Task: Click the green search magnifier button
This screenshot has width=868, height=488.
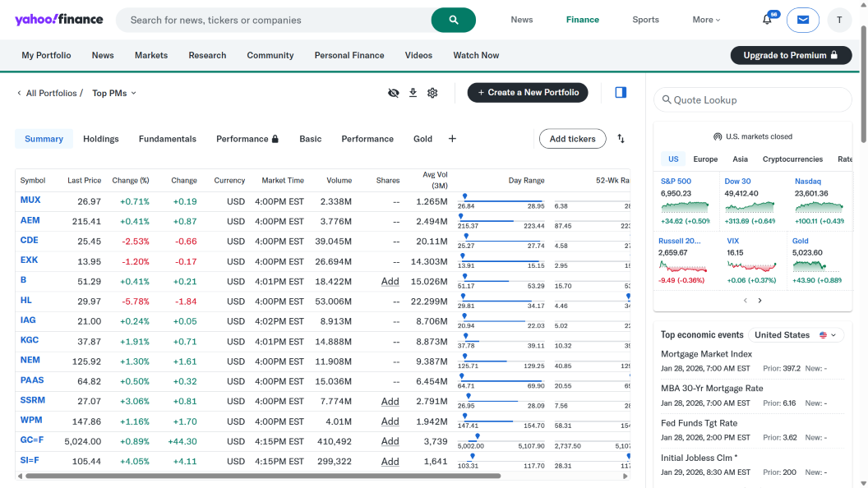Action: tap(453, 20)
